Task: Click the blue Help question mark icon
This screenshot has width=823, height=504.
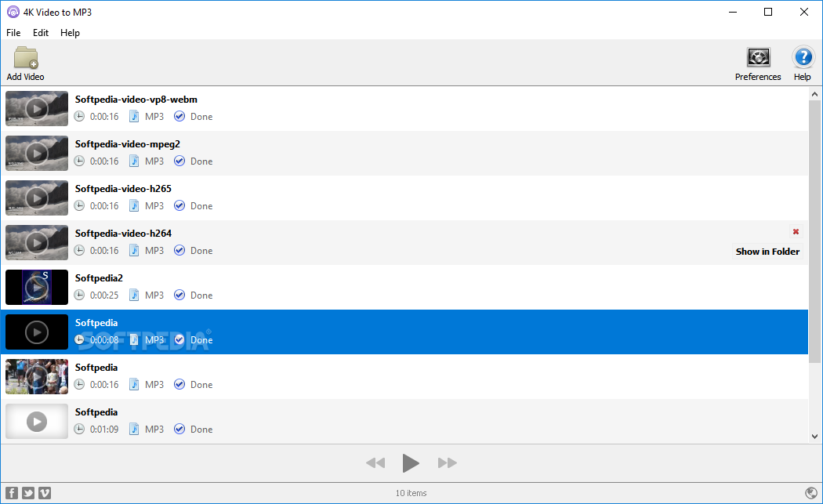Action: click(803, 56)
